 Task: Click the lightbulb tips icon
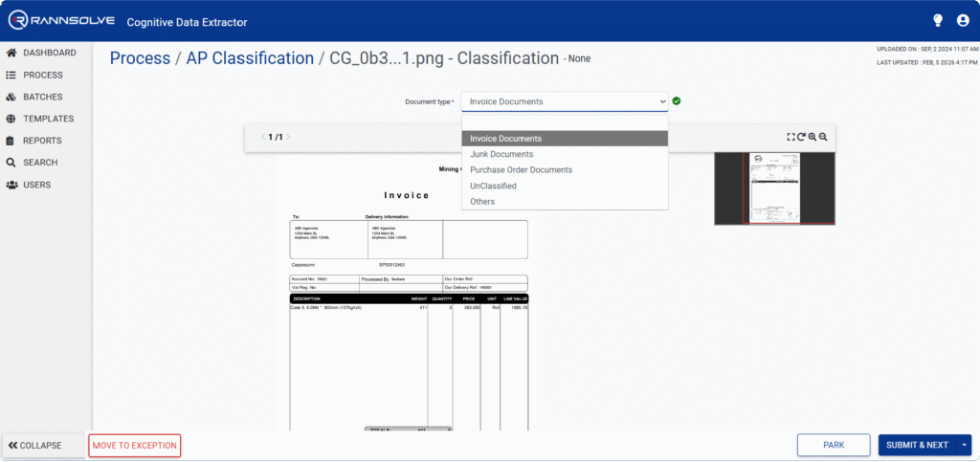point(938,20)
